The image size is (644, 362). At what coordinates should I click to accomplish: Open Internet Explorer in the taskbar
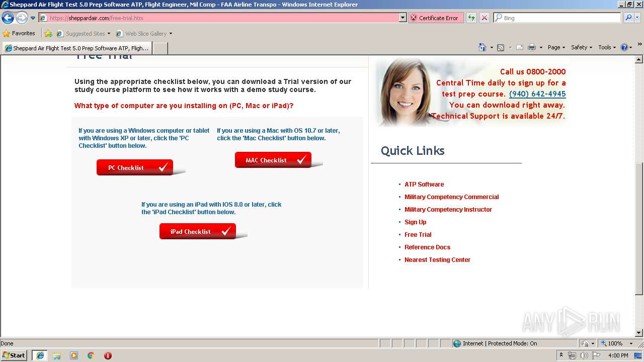pyautogui.click(x=40, y=355)
